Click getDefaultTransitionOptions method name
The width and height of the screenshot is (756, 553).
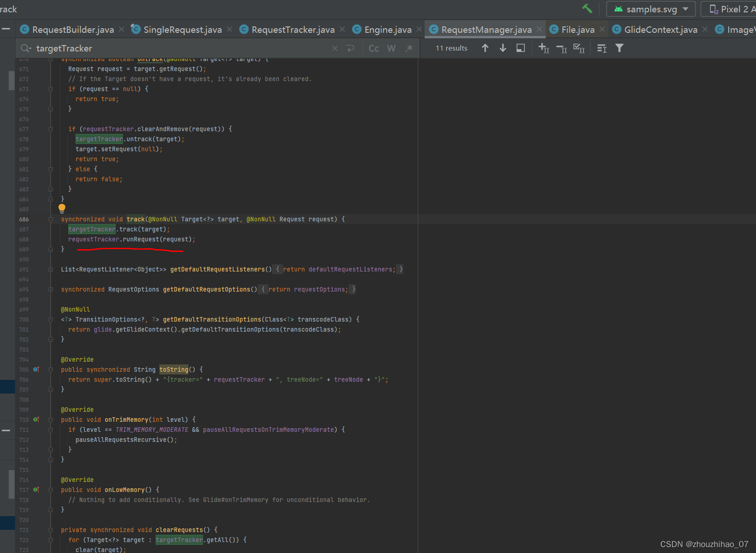212,319
